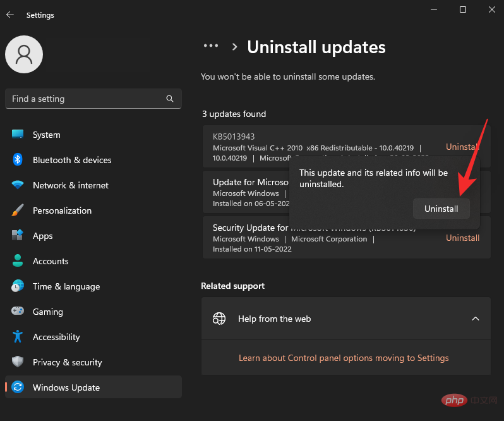The image size is (504, 421).
Task: Click the Gaming controller icon
Action: click(18, 312)
